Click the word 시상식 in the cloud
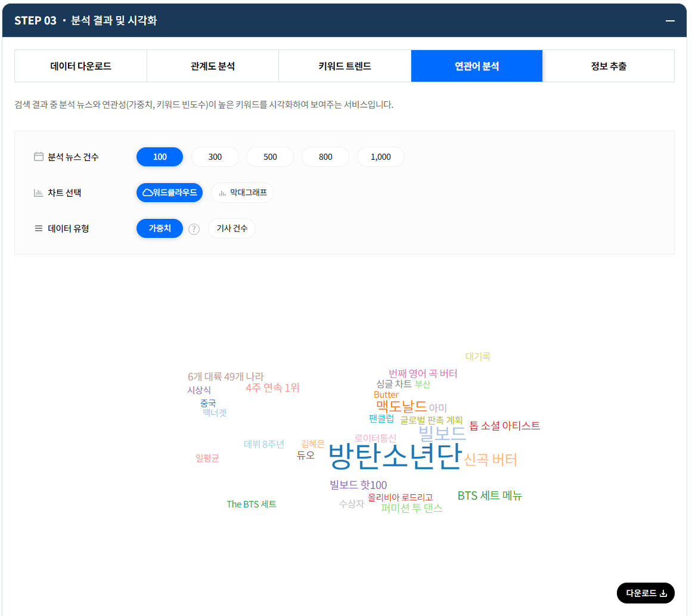The height and width of the screenshot is (616, 692). coord(199,391)
